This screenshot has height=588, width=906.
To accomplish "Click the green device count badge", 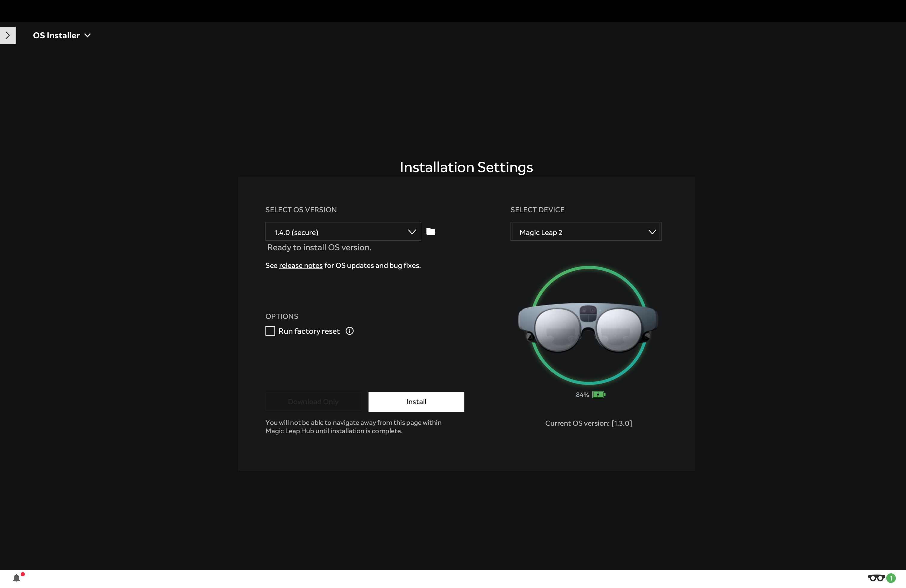I will [891, 578].
